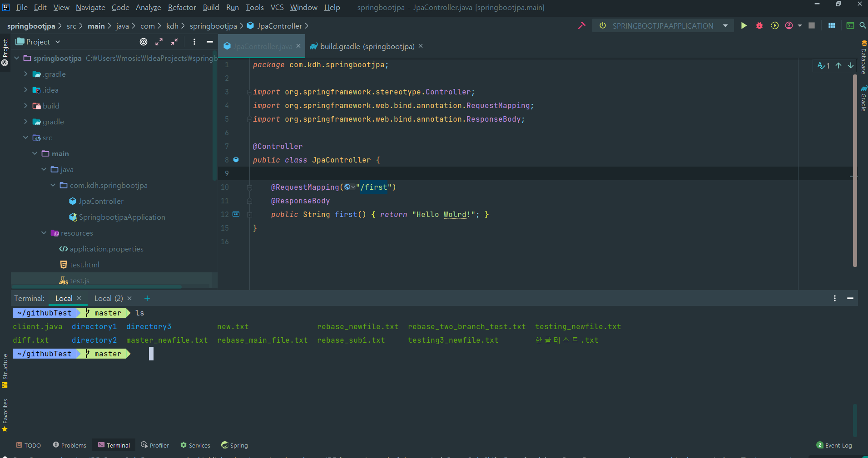Run SPRINGBOOTJPAAPPLICATION with the green play button

tap(744, 26)
